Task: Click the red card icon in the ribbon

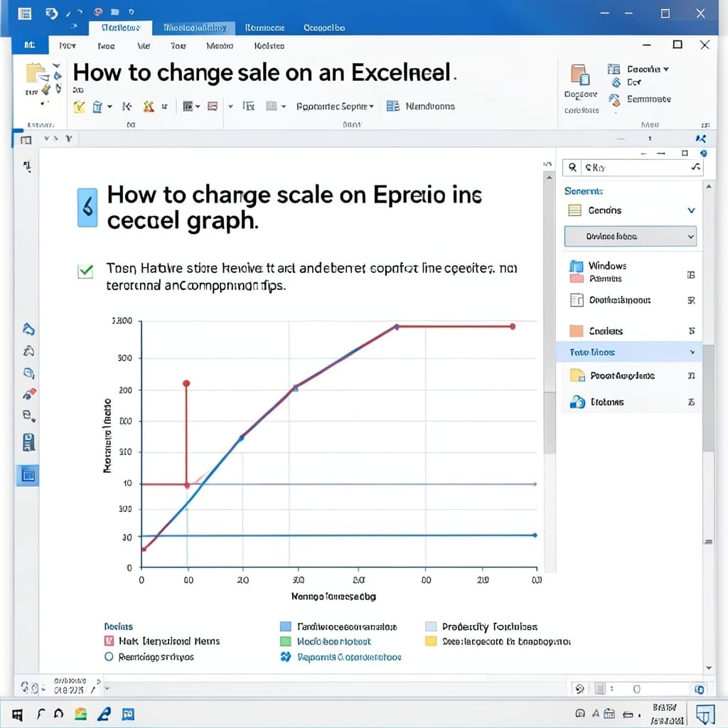Action: [213, 107]
